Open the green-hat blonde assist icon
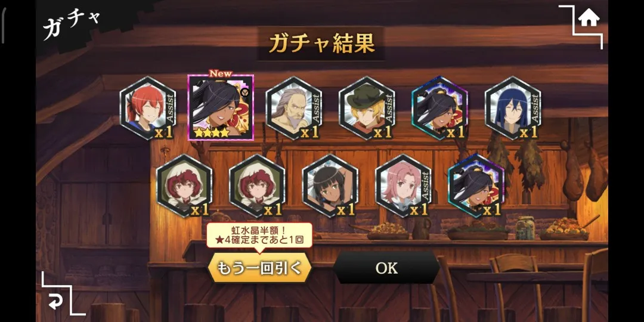 tap(367, 108)
